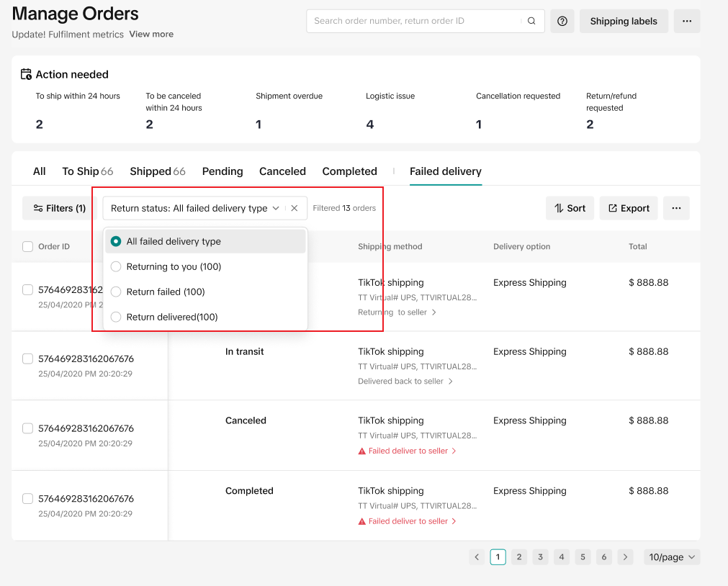The image size is (728, 586).
Task: Click the Sort button
Action: click(570, 208)
